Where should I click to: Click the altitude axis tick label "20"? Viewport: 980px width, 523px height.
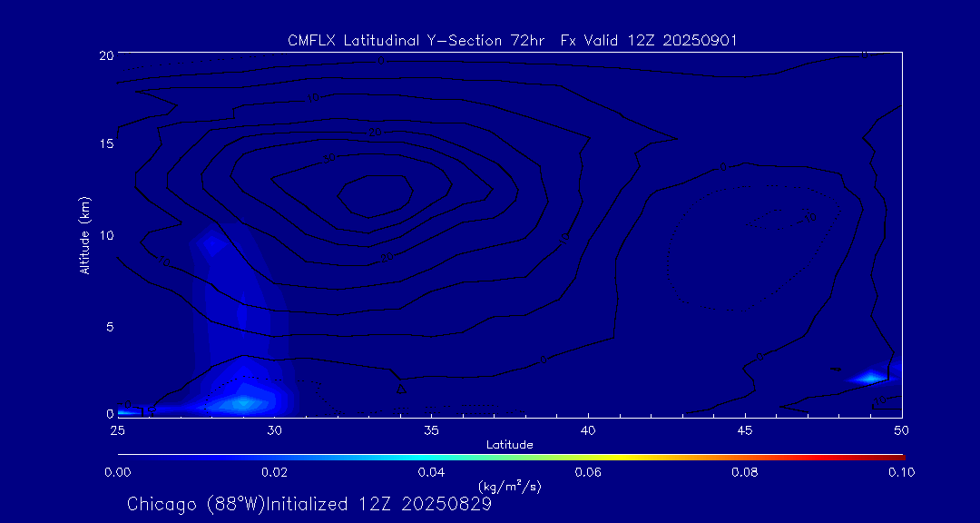click(105, 55)
